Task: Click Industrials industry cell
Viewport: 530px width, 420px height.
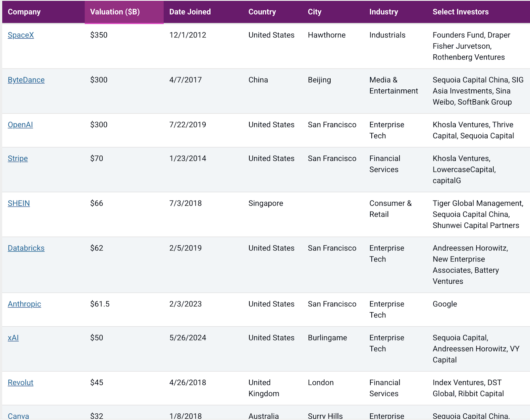Action: point(387,35)
